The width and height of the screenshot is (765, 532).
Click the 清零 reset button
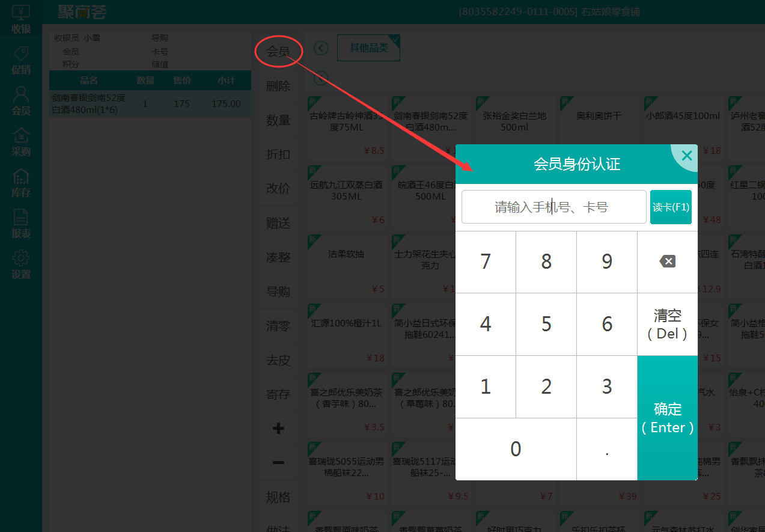click(x=278, y=326)
